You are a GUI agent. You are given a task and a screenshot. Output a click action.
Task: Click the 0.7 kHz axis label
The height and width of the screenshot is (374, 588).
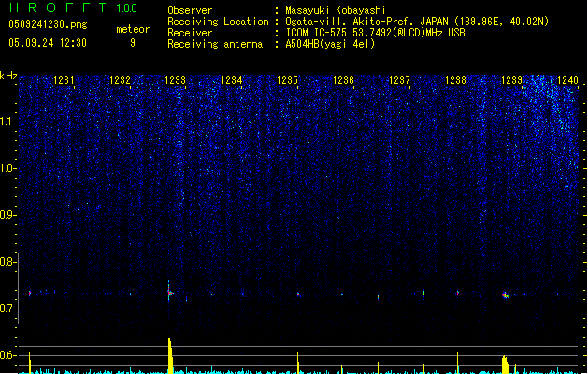click(x=8, y=309)
